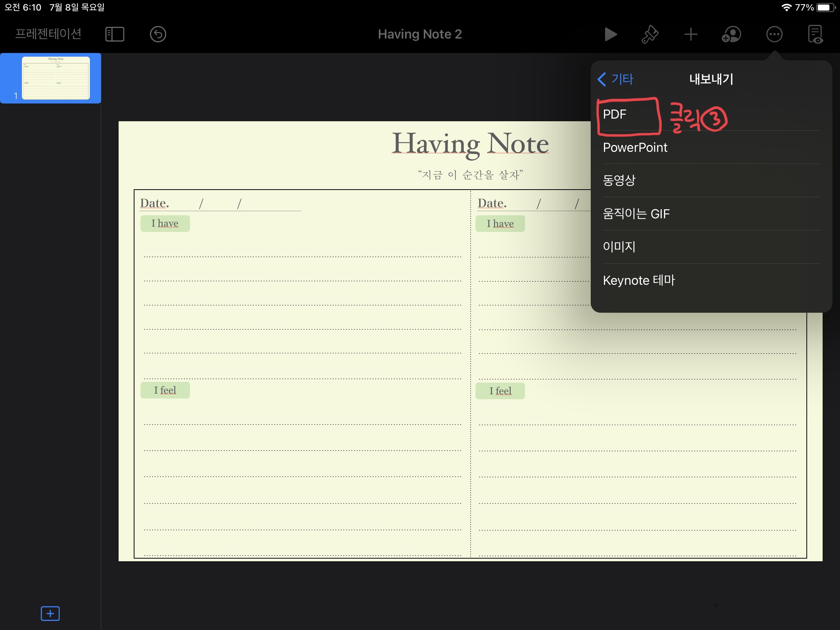Image resolution: width=840 pixels, height=630 pixels.
Task: Toggle the slide navigator panel icon
Action: click(x=115, y=34)
